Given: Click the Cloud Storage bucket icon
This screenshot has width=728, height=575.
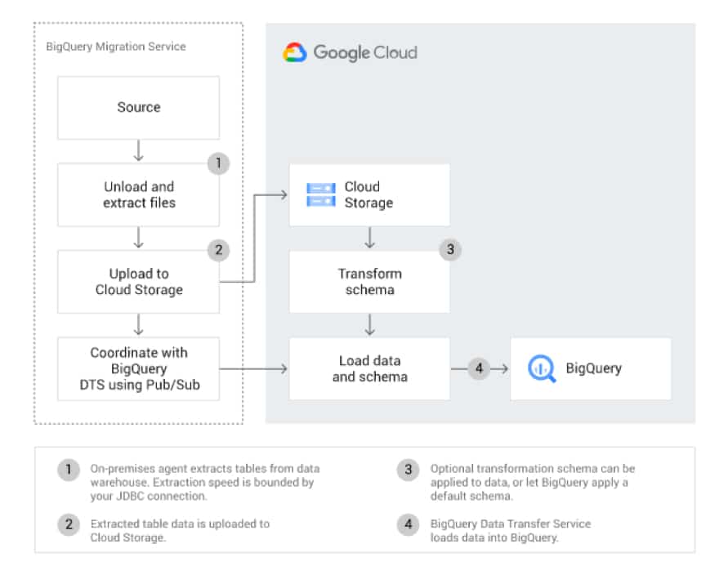Looking at the screenshot, I should pos(321,194).
